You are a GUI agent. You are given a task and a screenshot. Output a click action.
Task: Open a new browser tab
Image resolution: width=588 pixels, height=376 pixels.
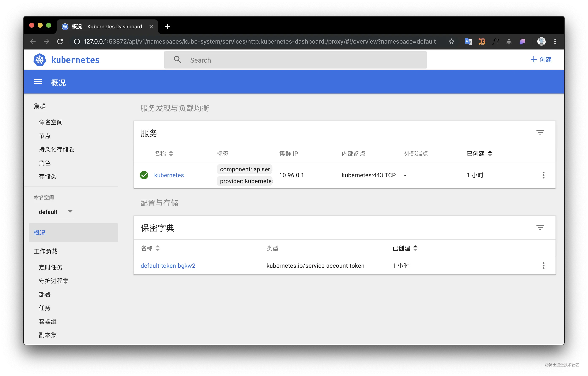pyautogui.click(x=167, y=26)
